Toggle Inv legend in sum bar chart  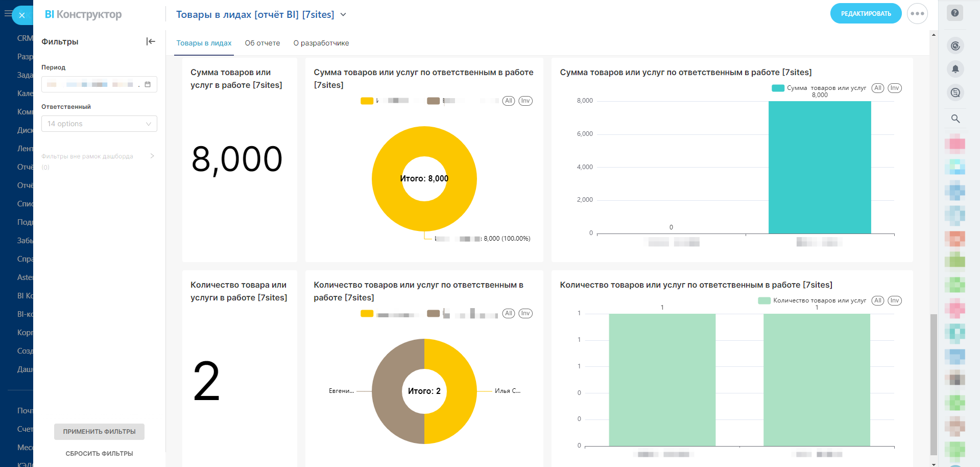pos(894,88)
